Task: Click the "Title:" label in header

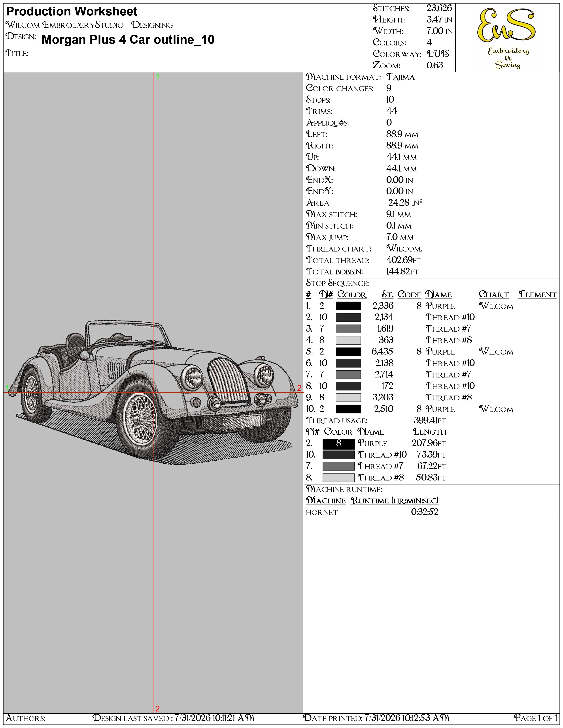Action: [17, 53]
